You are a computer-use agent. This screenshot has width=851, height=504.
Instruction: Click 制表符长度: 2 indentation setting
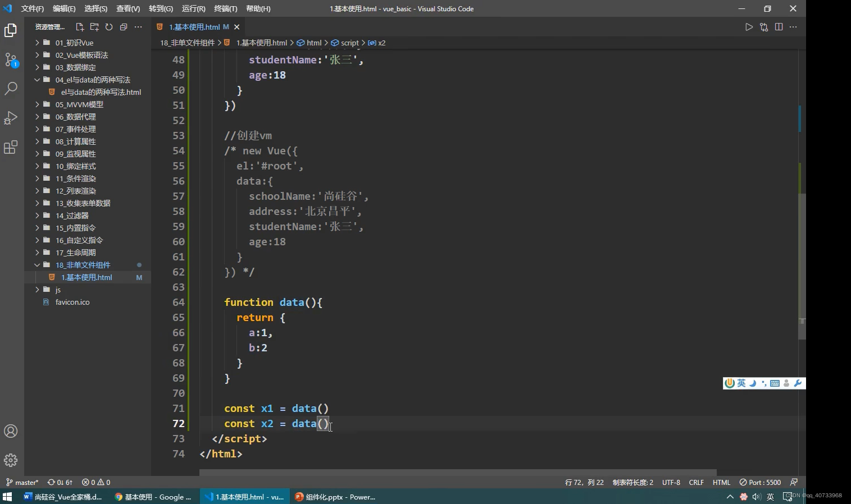click(x=633, y=482)
